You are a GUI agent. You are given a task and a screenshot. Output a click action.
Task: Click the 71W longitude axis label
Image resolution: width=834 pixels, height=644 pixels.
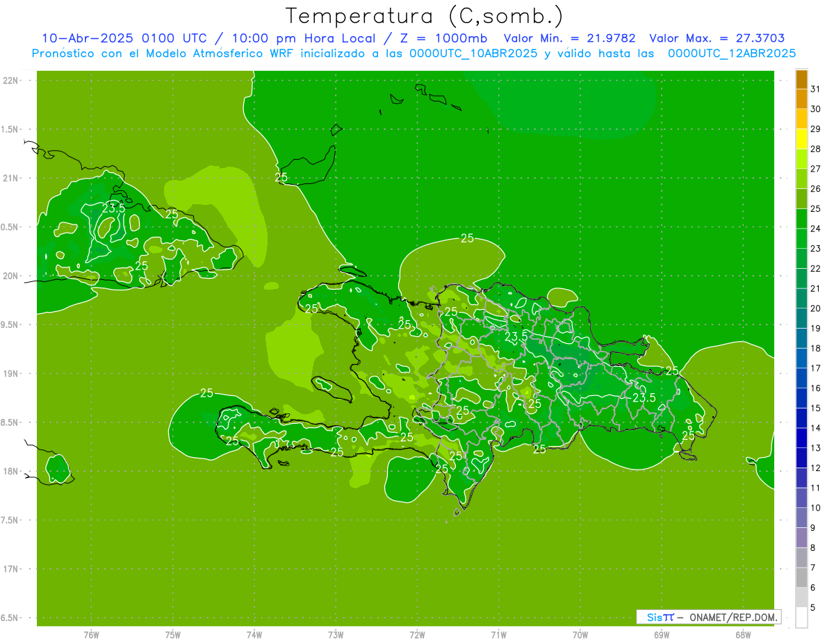click(498, 635)
